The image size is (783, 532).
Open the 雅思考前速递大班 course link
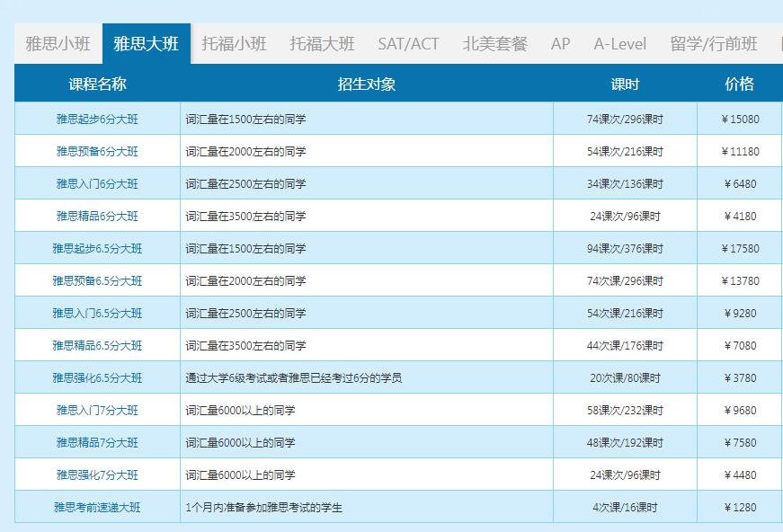coord(97,508)
